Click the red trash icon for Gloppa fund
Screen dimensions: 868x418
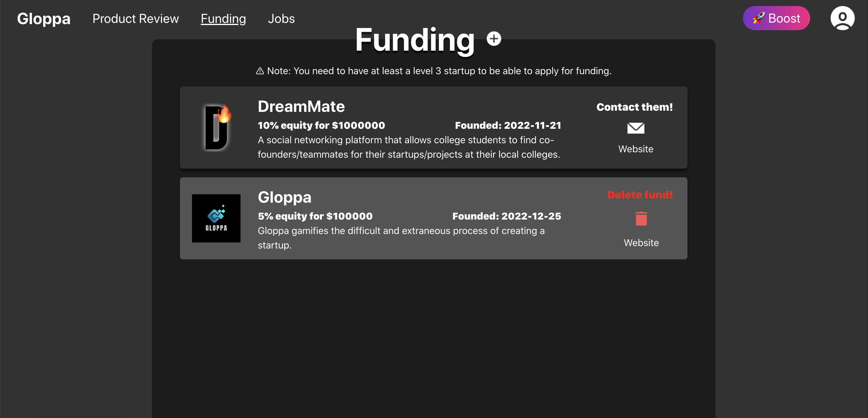[x=641, y=218]
